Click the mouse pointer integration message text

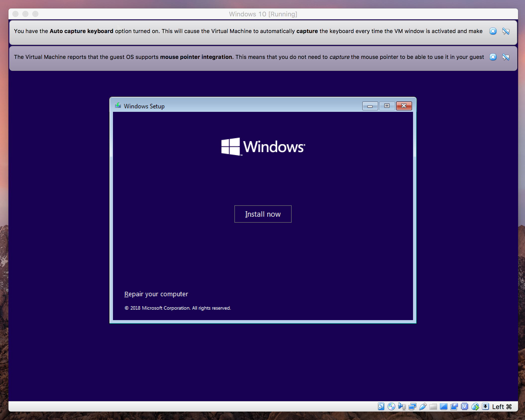[x=249, y=57]
